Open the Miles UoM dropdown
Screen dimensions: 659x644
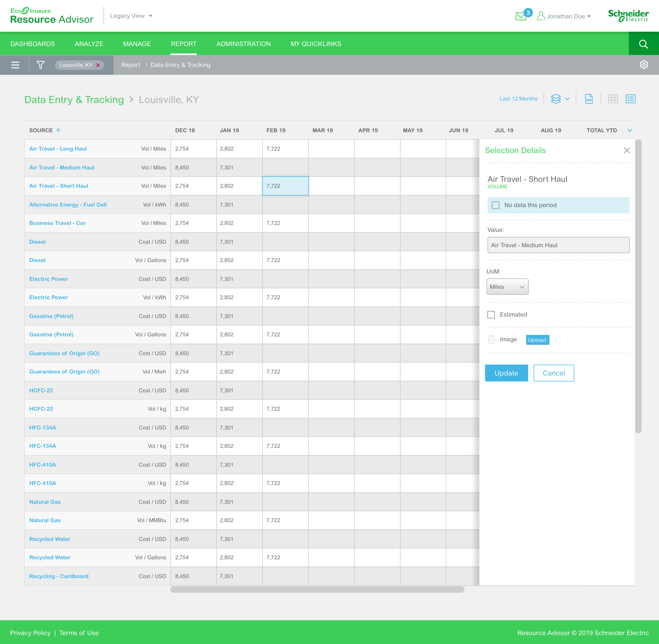tap(507, 287)
